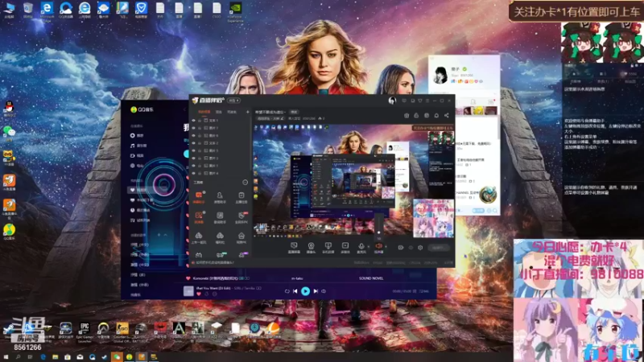
Task: Collapse the toolbox section with the minus circle
Action: click(246, 183)
